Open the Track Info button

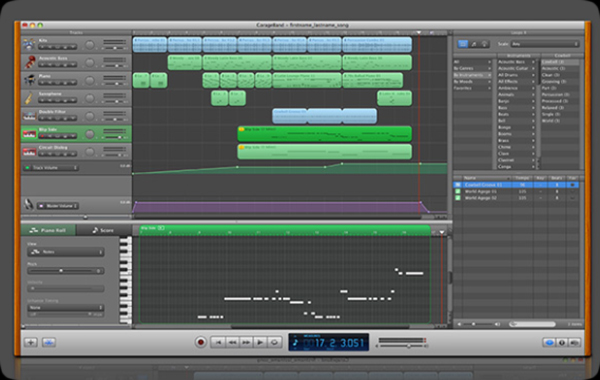click(x=562, y=342)
